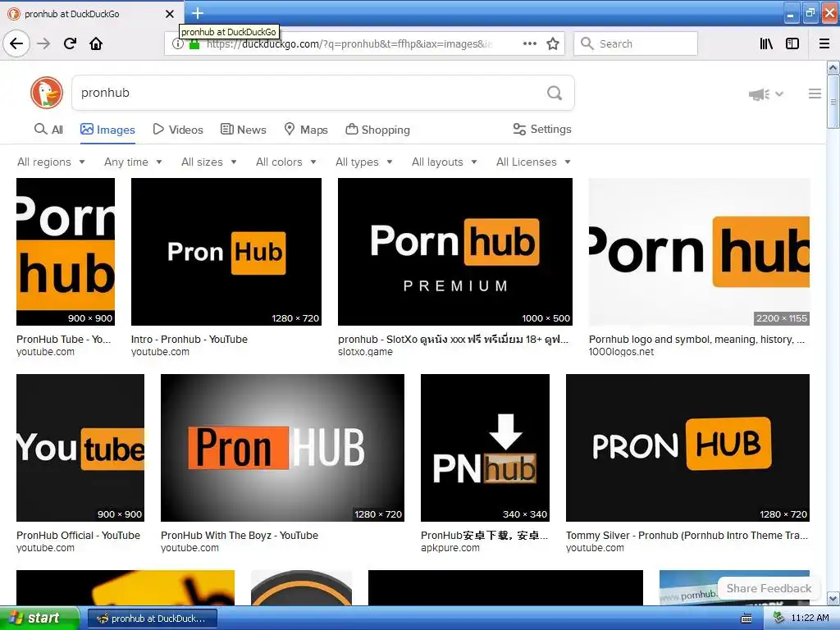Select the pronhub at DuckDuck taskbar button
Image resolution: width=840 pixels, height=630 pixels.
(x=152, y=619)
